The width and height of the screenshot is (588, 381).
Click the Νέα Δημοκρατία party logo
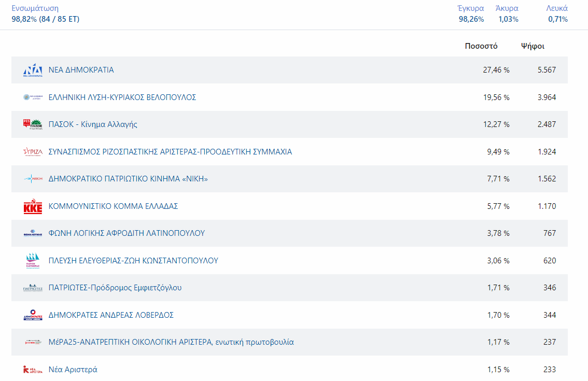click(33, 70)
